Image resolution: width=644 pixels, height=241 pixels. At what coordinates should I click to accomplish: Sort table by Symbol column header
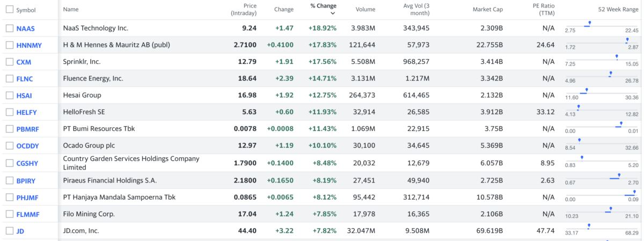(26, 10)
